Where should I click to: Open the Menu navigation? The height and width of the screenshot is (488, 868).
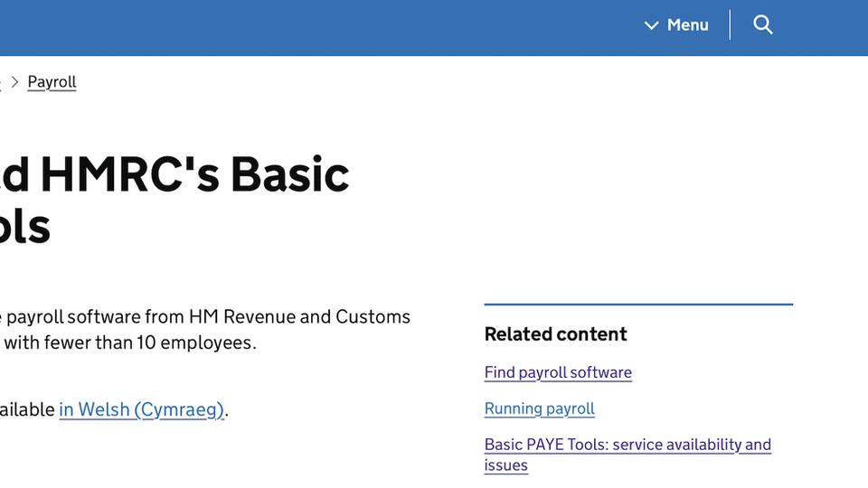(687, 25)
